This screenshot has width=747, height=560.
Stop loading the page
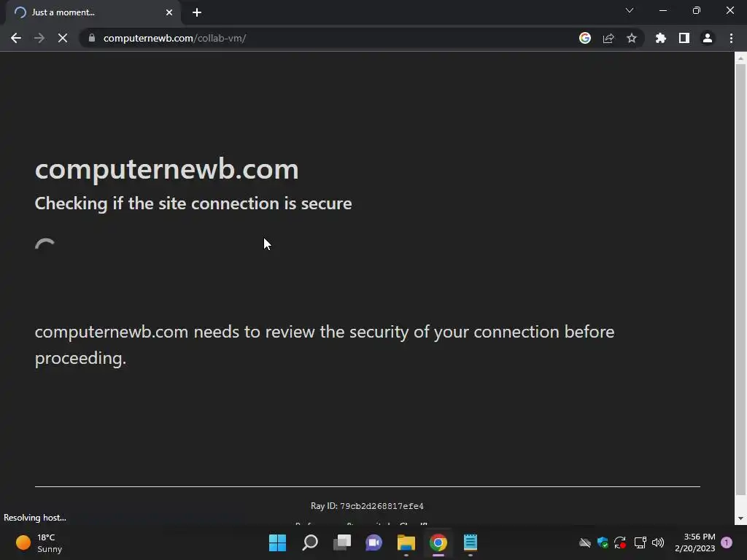63,38
